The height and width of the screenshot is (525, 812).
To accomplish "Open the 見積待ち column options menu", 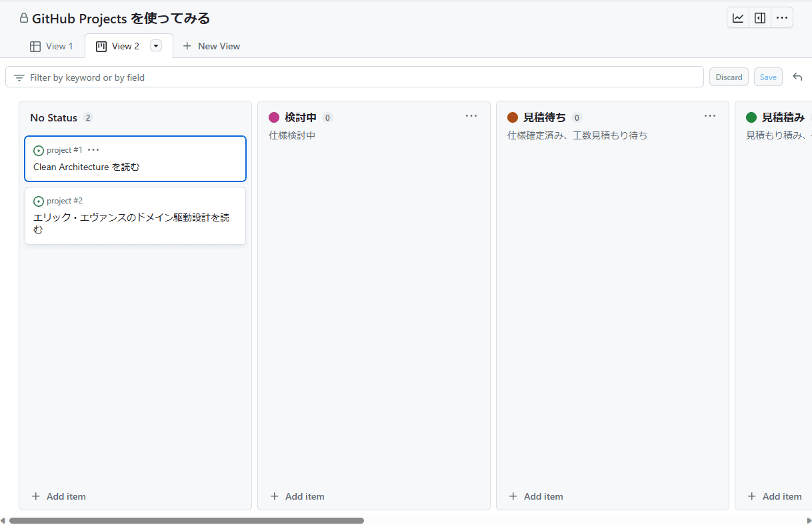I will tap(710, 116).
